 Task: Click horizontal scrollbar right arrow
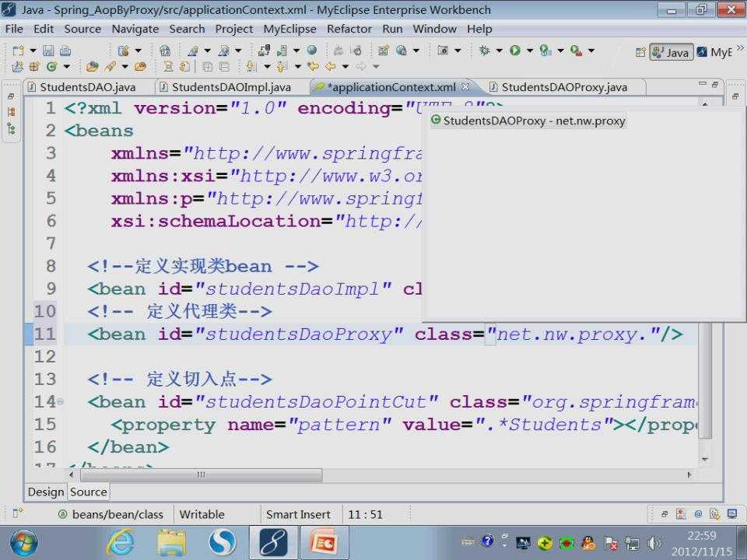click(x=689, y=474)
